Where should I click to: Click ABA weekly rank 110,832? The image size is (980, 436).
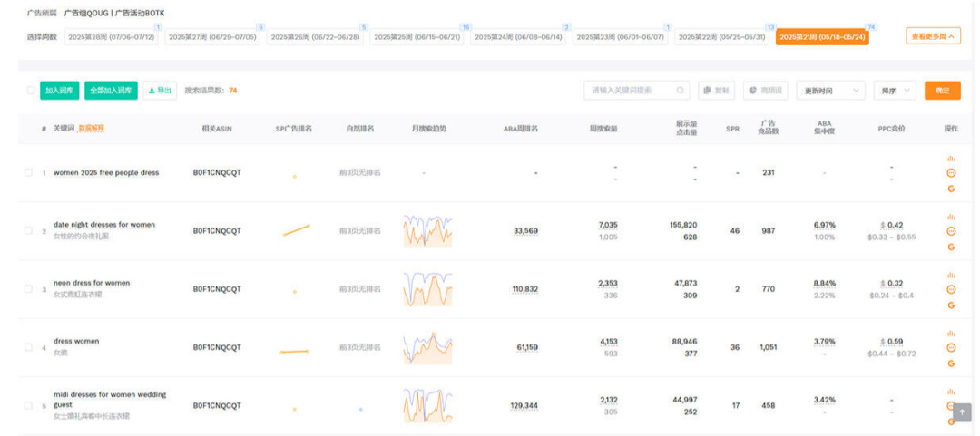[x=525, y=289]
